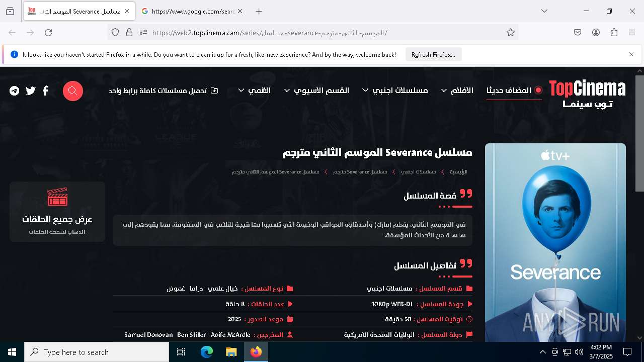
Task: Click the عرض جميع الحلقات button
Action: click(57, 212)
